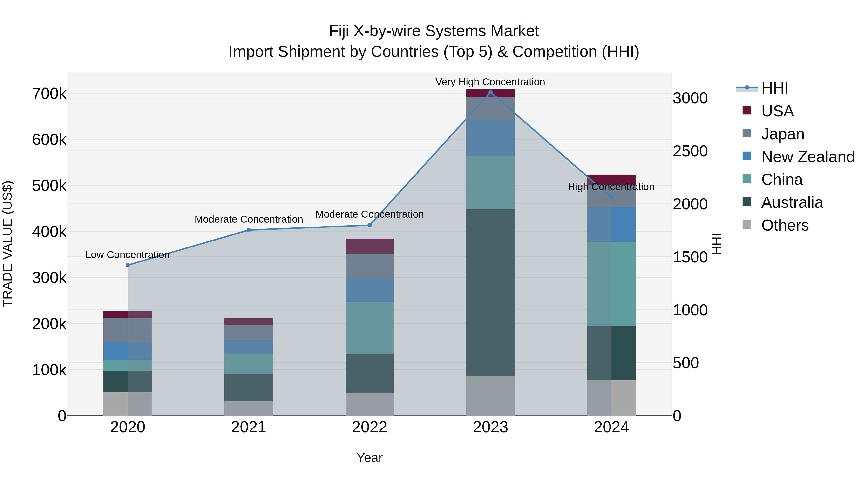The image size is (868, 488).
Task: Click the Australia legend swatch
Action: (747, 202)
